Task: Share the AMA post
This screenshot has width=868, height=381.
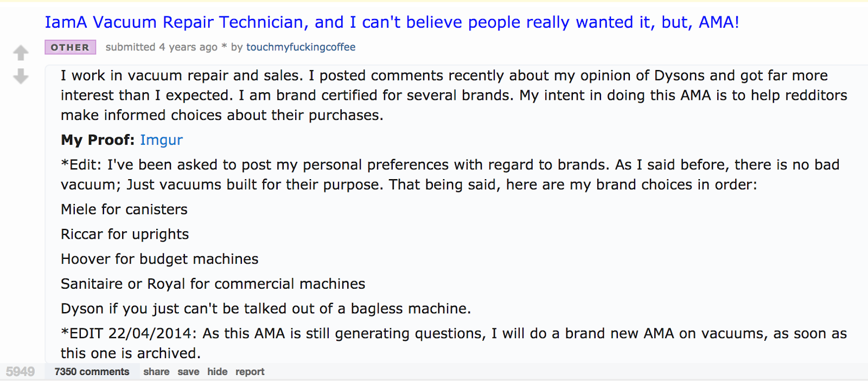Action: point(156,371)
